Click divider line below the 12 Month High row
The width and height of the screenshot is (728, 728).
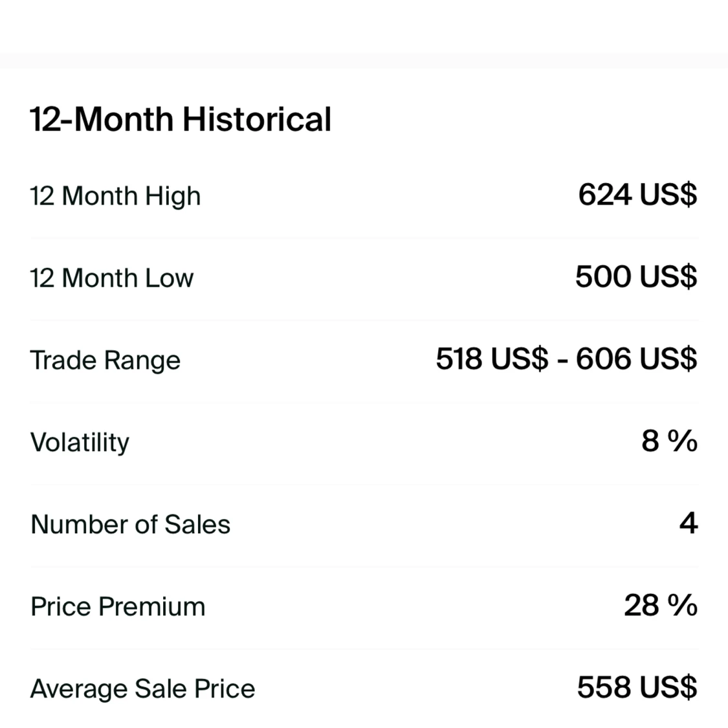point(364,238)
